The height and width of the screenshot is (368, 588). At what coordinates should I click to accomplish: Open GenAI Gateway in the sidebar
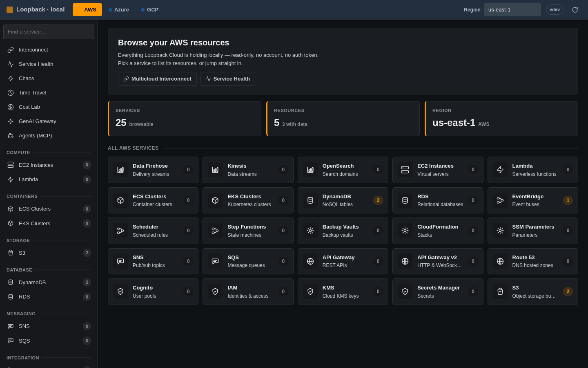49,121
